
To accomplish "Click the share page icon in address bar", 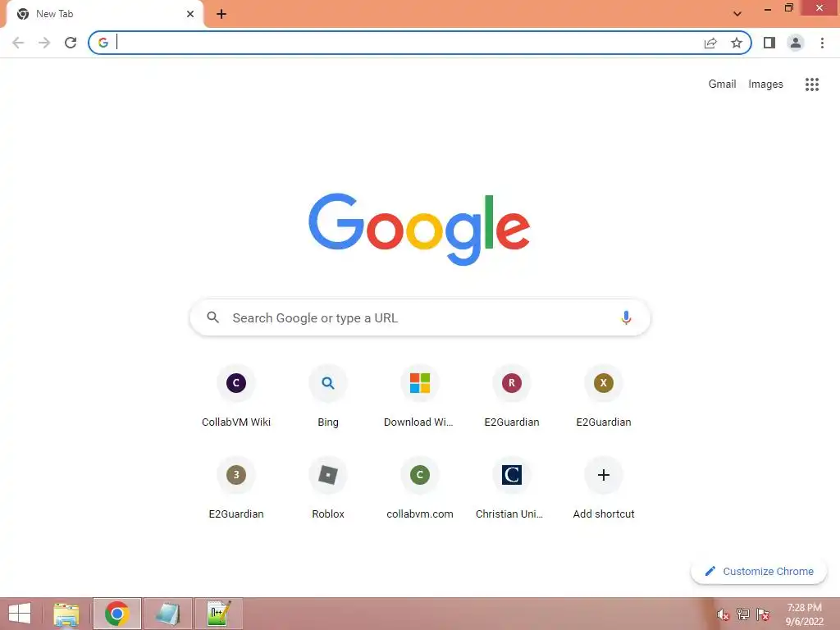I will click(x=710, y=43).
